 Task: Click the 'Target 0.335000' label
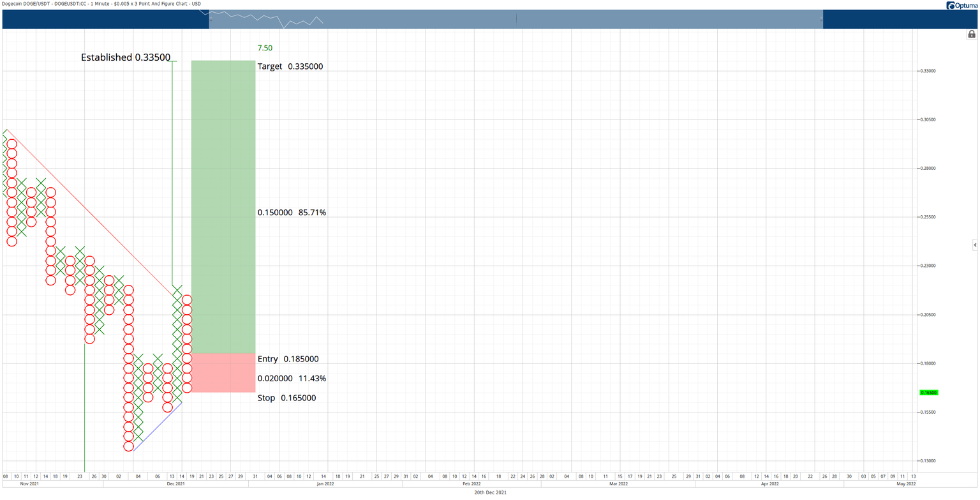(x=290, y=66)
